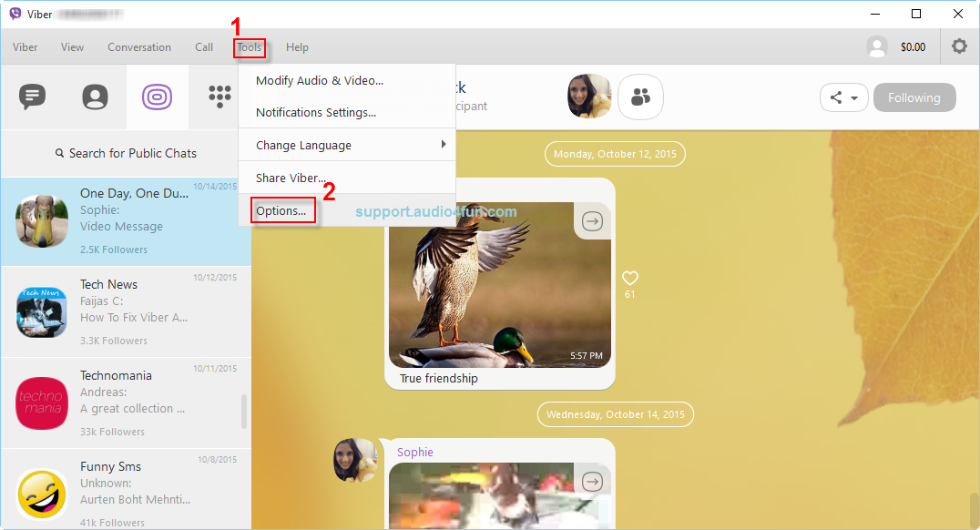Select Notifications Settings menu entry

tap(347, 113)
